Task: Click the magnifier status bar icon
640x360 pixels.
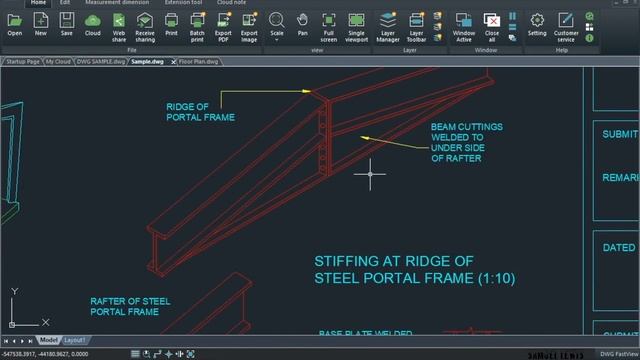Action: click(x=147, y=354)
